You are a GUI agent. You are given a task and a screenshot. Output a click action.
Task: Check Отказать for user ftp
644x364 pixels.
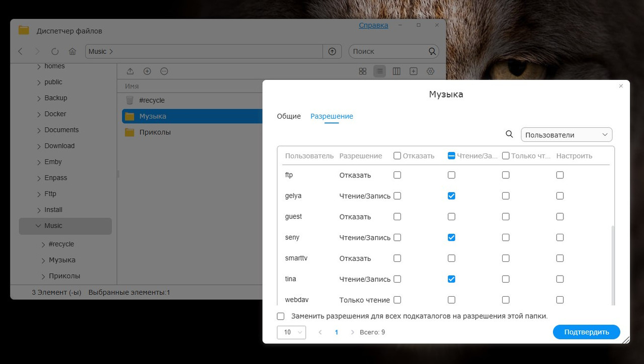pos(397,175)
